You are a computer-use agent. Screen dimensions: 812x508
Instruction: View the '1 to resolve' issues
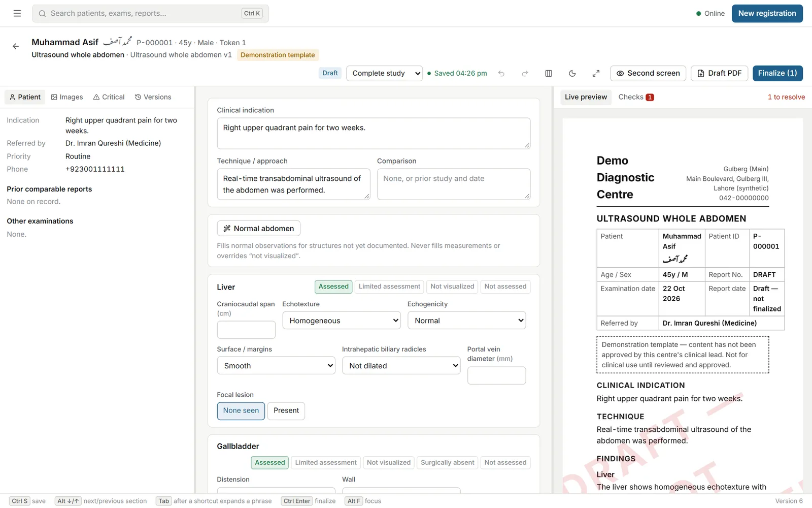786,97
